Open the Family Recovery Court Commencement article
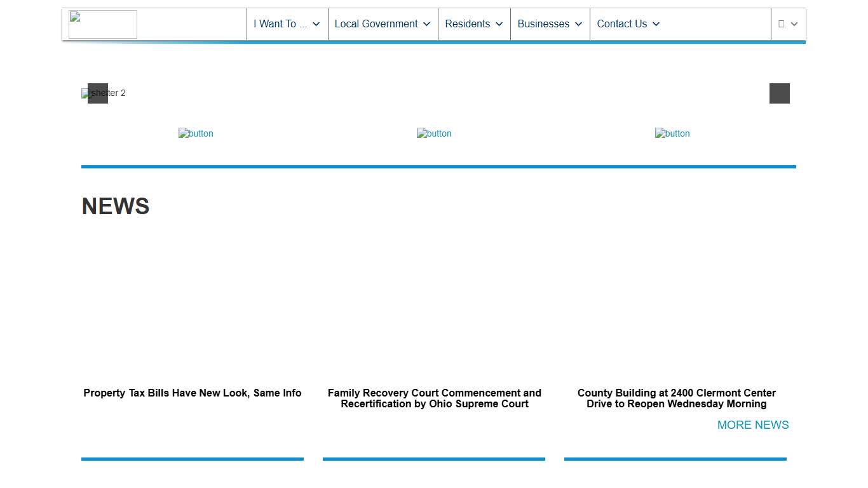This screenshot has width=868, height=488. coord(434,398)
